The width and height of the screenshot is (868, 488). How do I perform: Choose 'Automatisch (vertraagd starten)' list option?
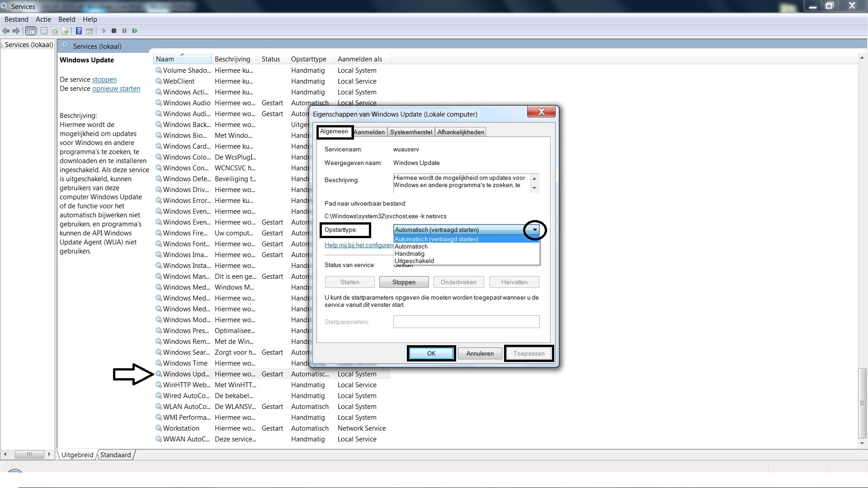coord(467,239)
